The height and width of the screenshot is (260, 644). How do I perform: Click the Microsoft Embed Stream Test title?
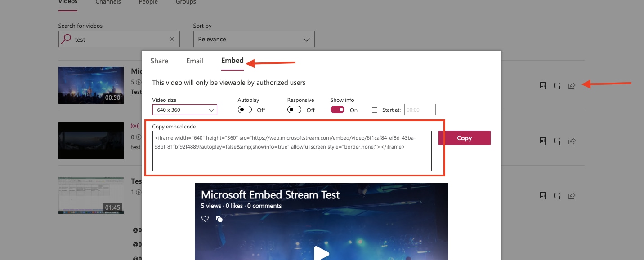pyautogui.click(x=270, y=195)
